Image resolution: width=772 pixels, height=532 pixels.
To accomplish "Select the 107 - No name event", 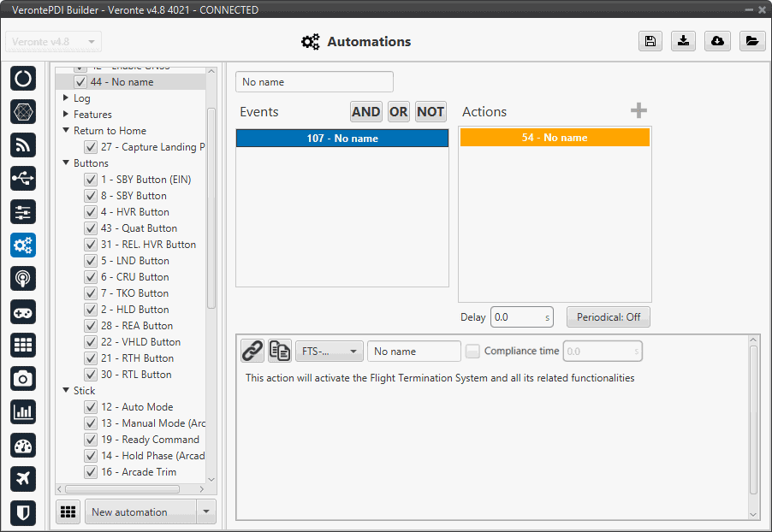I will [342, 139].
